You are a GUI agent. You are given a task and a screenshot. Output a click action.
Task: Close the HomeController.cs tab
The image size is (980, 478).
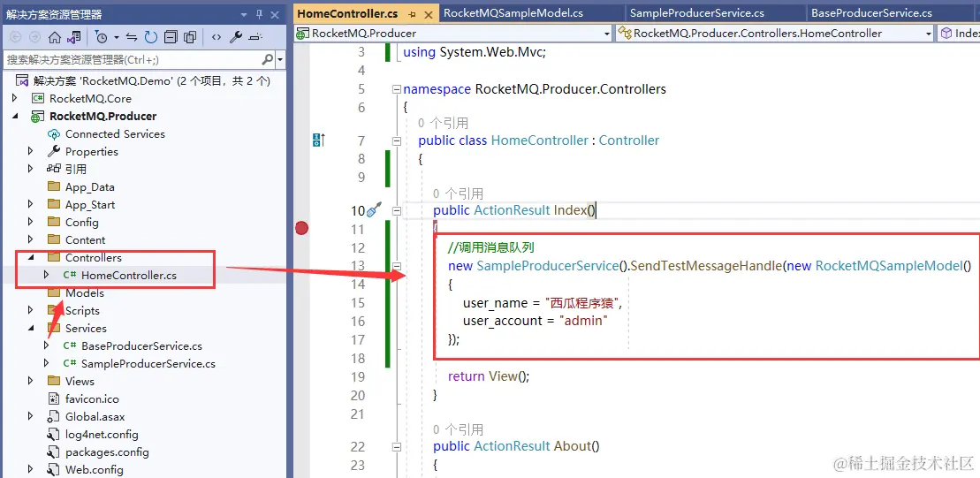[x=428, y=14]
